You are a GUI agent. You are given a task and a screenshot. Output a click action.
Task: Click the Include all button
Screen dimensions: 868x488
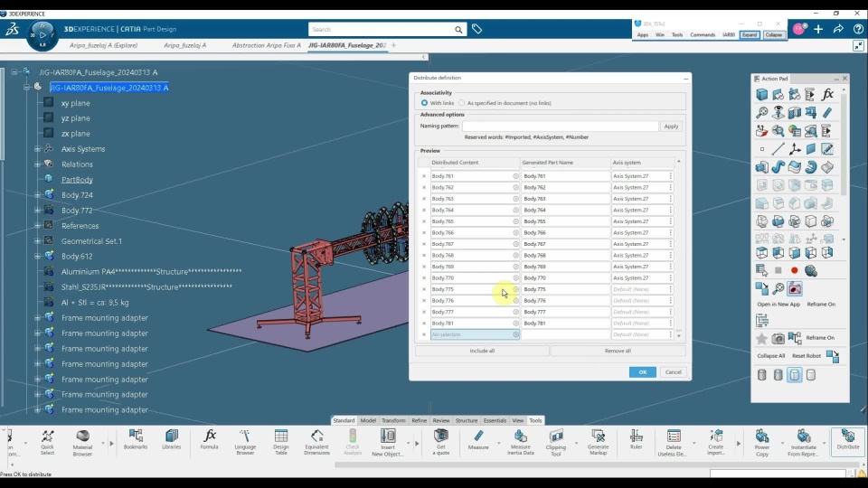click(482, 351)
